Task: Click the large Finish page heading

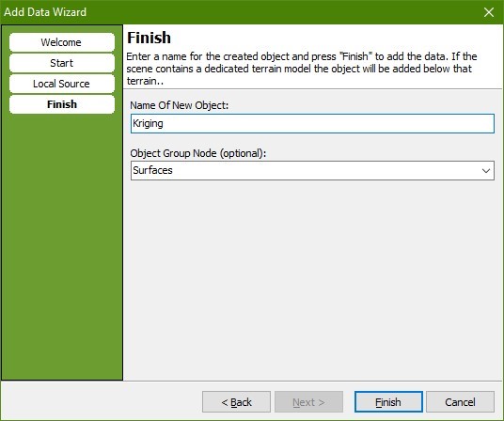Action: (x=149, y=38)
